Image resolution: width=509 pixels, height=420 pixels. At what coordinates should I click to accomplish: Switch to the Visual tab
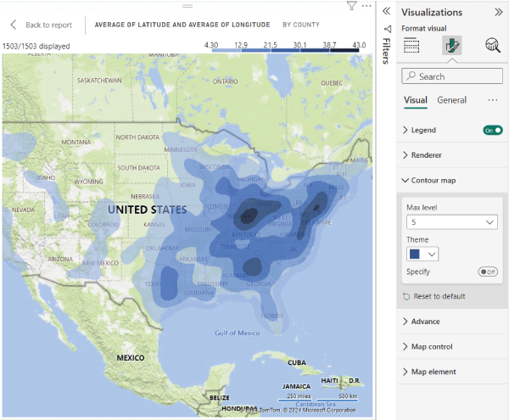[416, 100]
